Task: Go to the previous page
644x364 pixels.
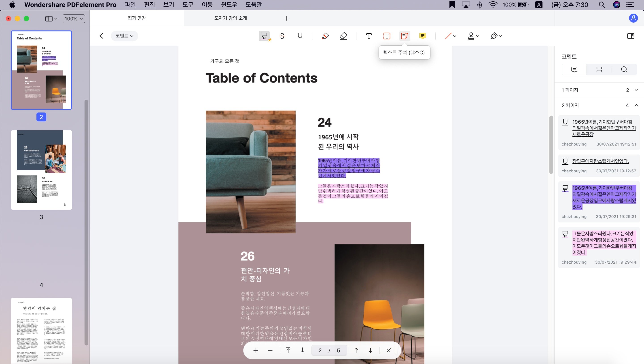Action: tap(356, 351)
